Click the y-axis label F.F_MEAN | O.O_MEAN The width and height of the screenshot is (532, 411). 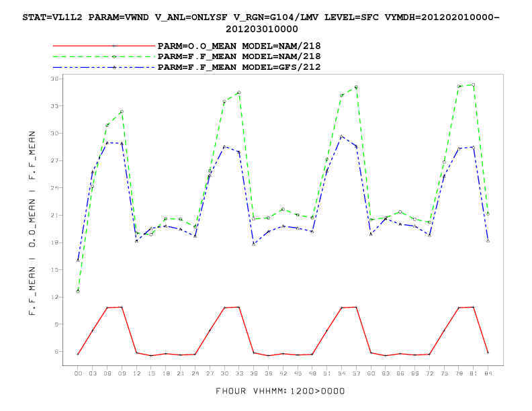coord(32,223)
